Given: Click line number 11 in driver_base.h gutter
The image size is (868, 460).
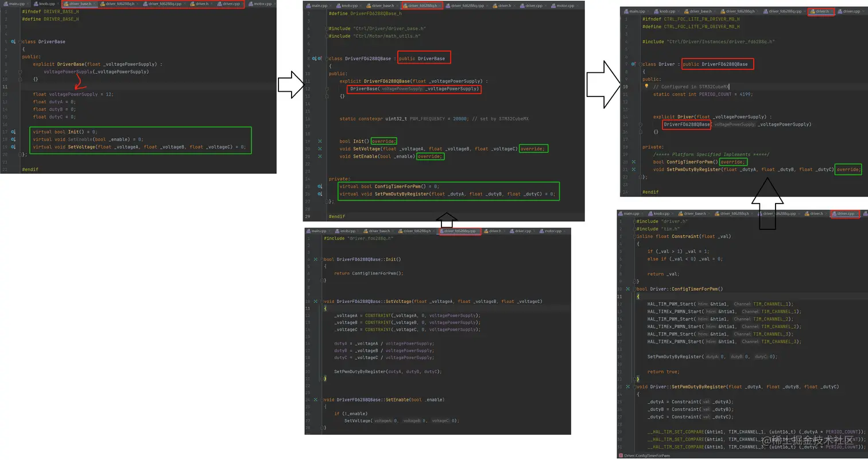Looking at the screenshot, I should pos(5,87).
